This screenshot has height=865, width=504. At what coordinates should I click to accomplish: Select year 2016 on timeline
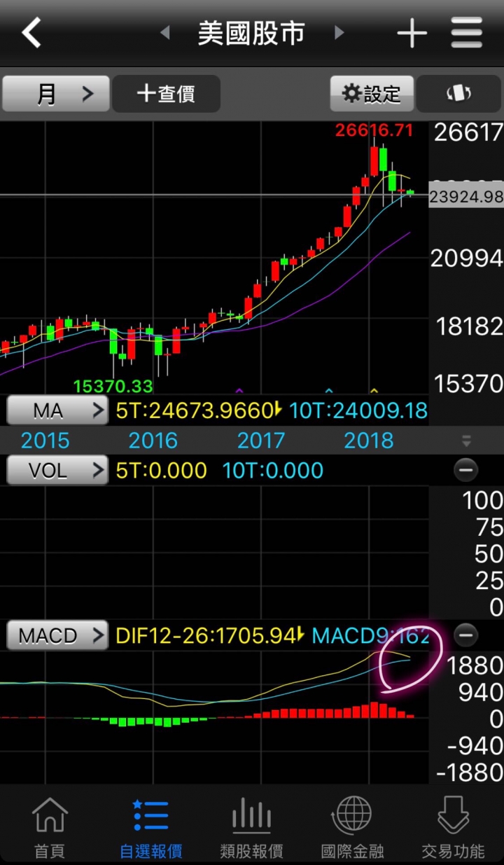[x=153, y=441]
